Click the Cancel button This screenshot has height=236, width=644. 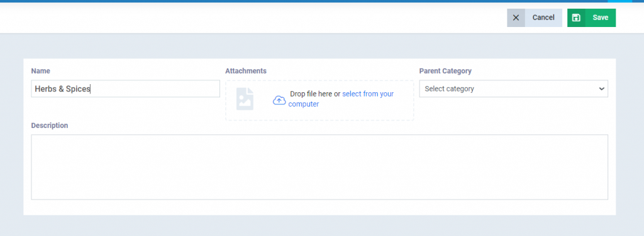tap(535, 18)
